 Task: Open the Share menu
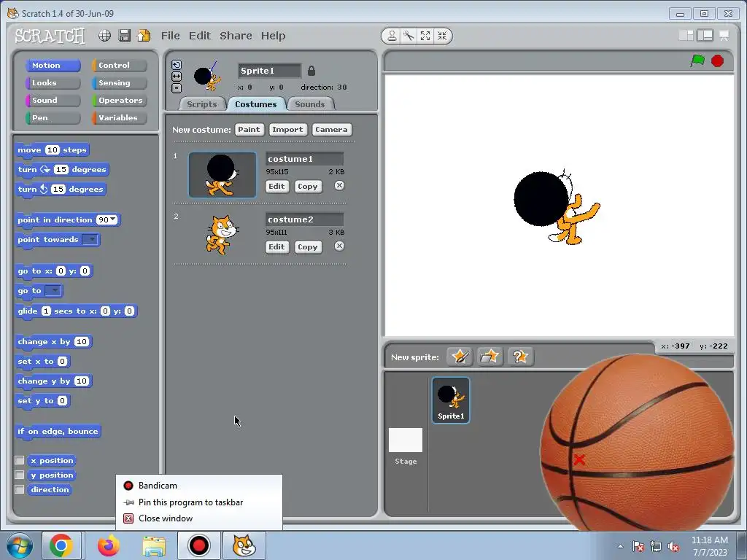point(236,36)
